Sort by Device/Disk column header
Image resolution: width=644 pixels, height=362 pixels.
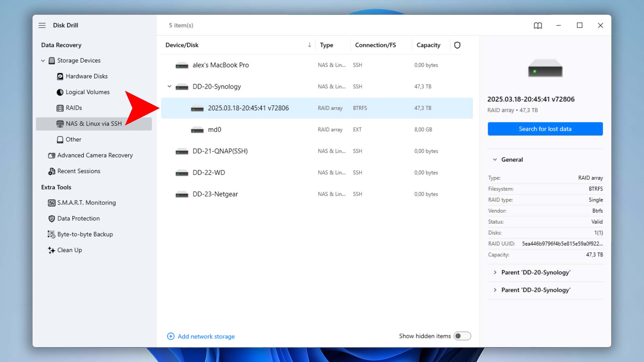(182, 45)
